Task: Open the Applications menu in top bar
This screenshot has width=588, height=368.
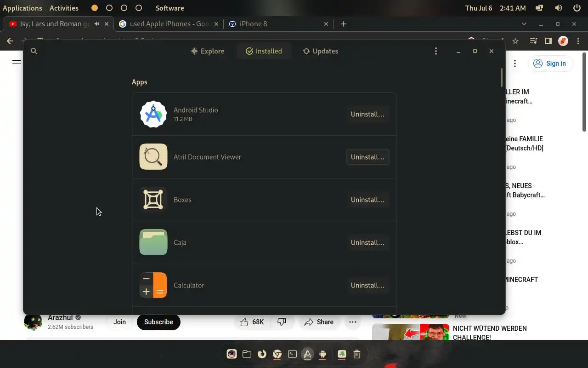Action: tap(23, 8)
